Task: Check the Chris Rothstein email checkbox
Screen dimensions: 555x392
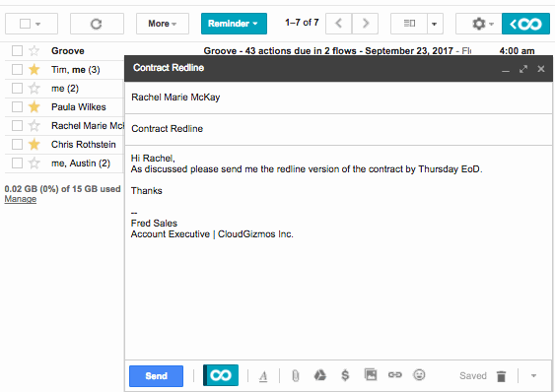Action: [17, 145]
